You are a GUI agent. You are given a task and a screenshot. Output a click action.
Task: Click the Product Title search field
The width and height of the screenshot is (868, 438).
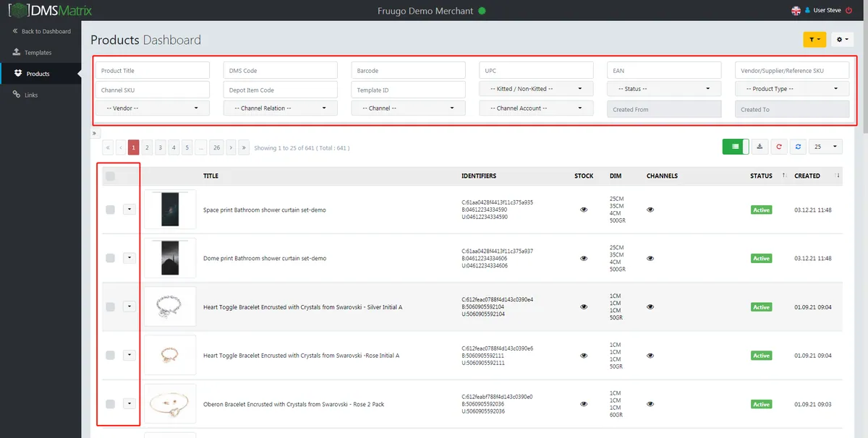pyautogui.click(x=153, y=70)
